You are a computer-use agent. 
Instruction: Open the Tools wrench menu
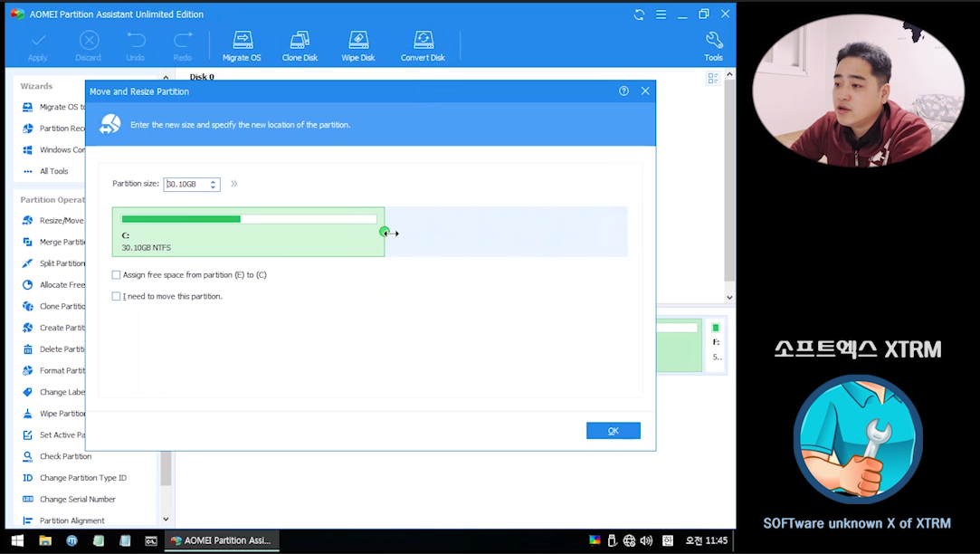[713, 45]
